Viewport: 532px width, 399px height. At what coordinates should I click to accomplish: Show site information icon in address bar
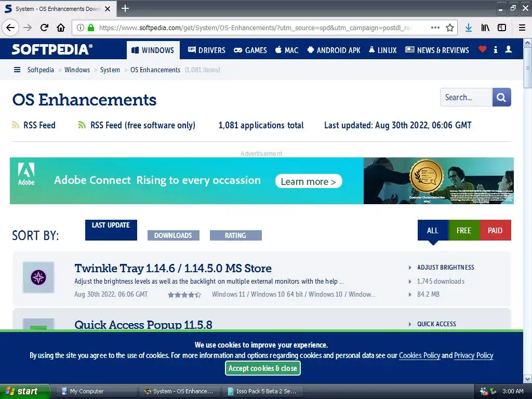pos(80,28)
